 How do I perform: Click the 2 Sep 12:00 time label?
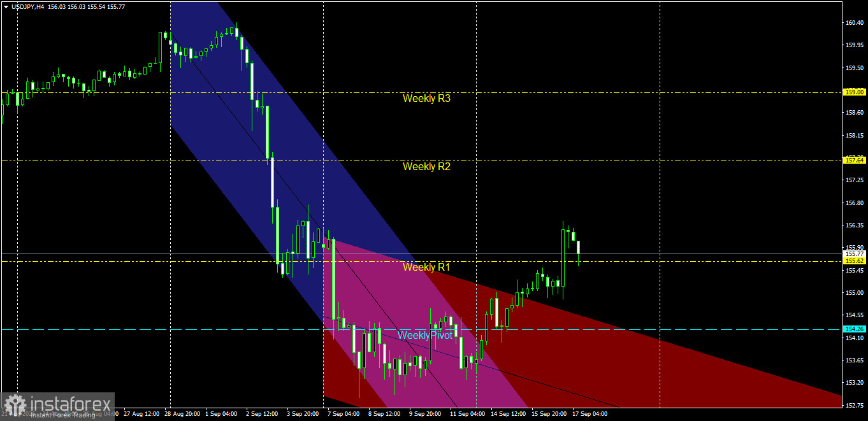coord(262,414)
